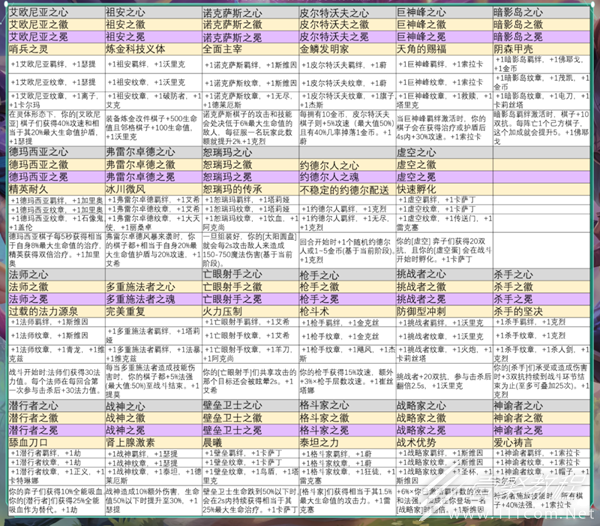Click the cell 挑战者之心
This screenshot has width=600, height=526.
(444, 275)
